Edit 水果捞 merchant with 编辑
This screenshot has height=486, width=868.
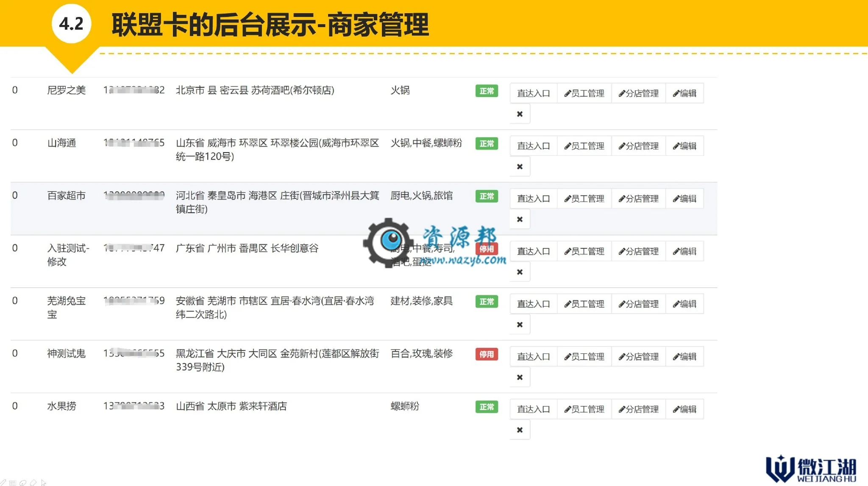click(684, 409)
